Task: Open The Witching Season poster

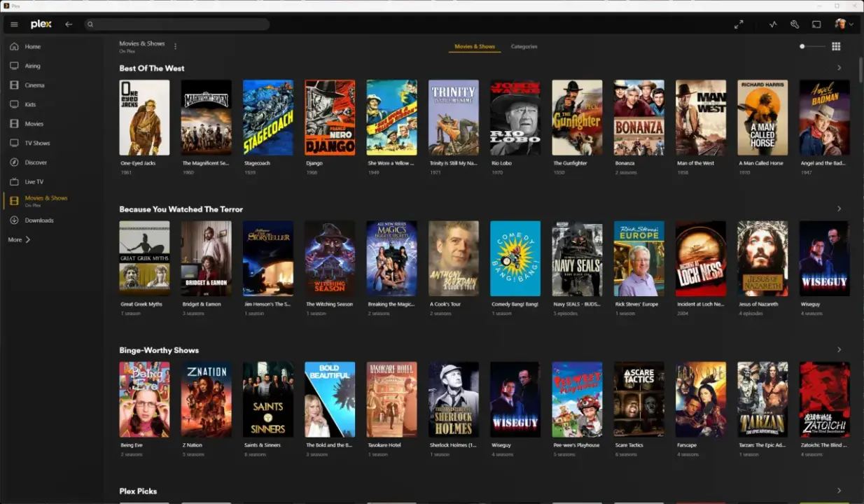Action: point(330,258)
